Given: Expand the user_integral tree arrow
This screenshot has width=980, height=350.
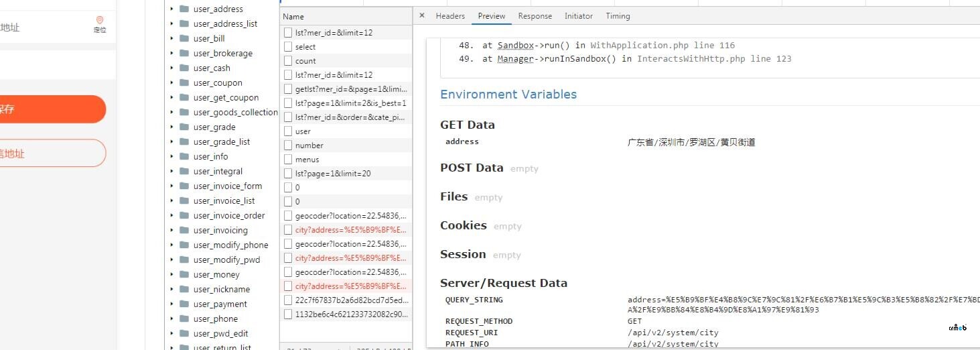Looking at the screenshot, I should [x=171, y=171].
